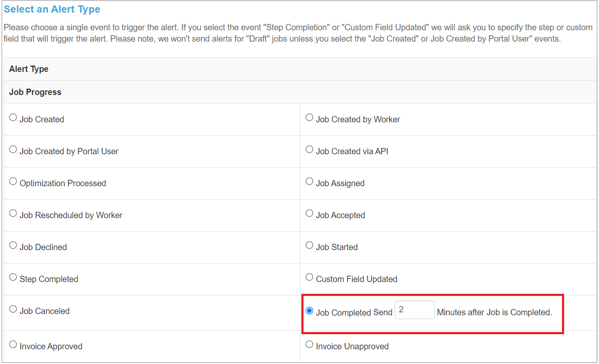
Task: Select the Job Created radio button
Action: tap(13, 117)
